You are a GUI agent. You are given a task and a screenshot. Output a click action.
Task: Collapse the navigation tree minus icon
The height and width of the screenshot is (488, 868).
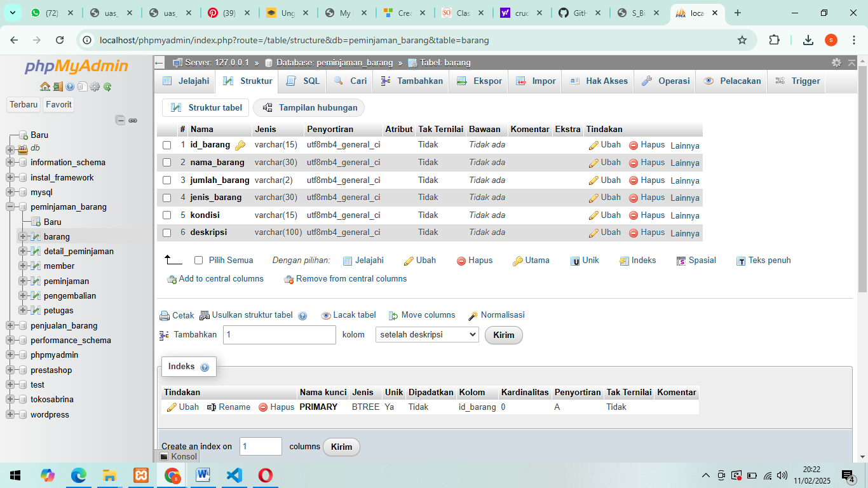pyautogui.click(x=120, y=120)
